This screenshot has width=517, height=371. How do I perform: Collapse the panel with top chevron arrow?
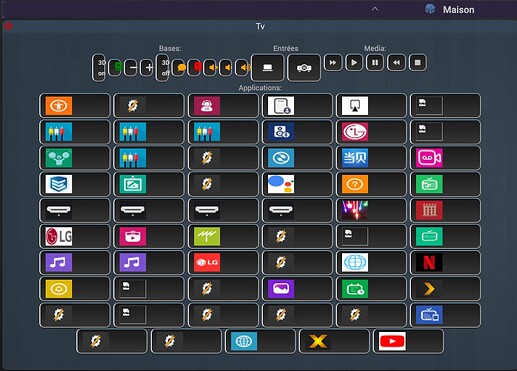[x=375, y=9]
